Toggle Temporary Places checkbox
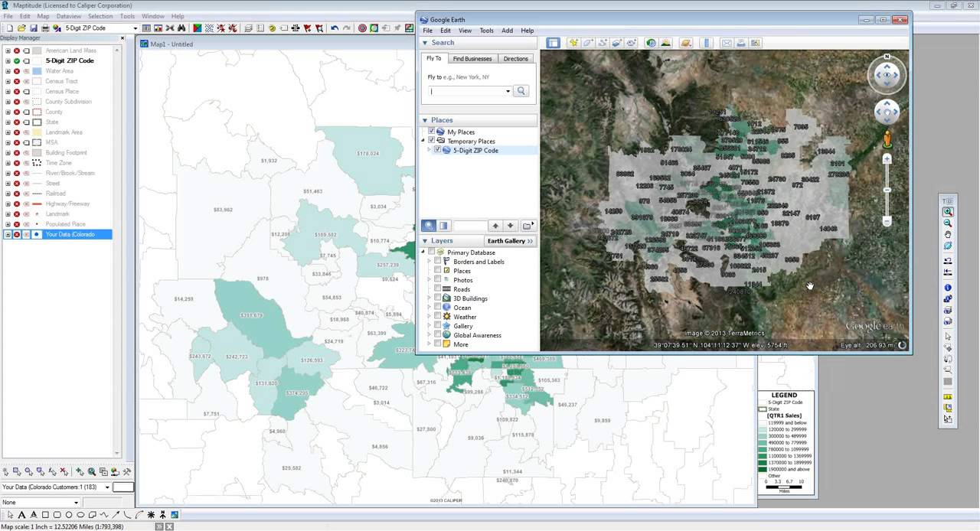Image resolution: width=980 pixels, height=531 pixels. pos(431,141)
